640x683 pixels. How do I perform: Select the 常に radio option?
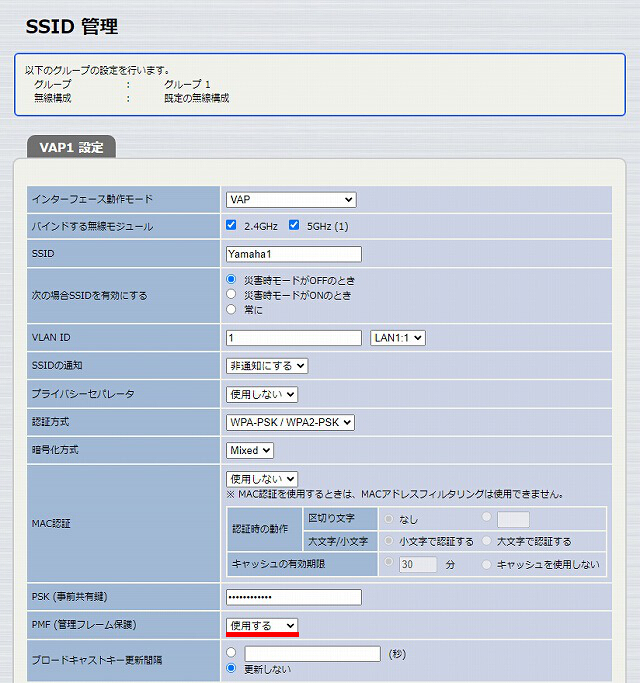[x=231, y=309]
